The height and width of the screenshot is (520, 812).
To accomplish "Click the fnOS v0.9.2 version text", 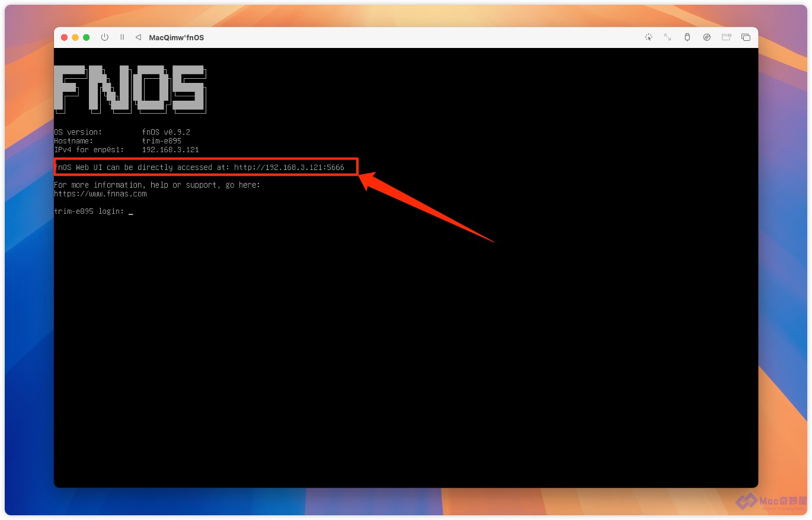I will [166, 132].
